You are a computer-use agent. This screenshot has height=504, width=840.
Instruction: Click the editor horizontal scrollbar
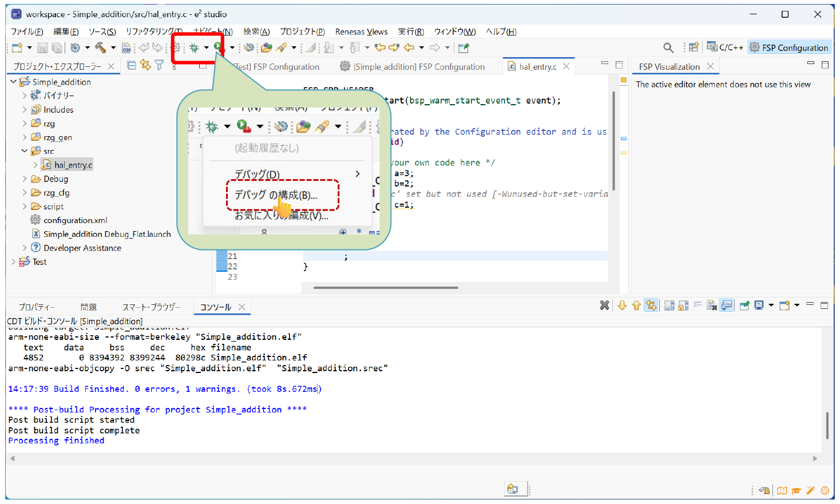[x=386, y=288]
